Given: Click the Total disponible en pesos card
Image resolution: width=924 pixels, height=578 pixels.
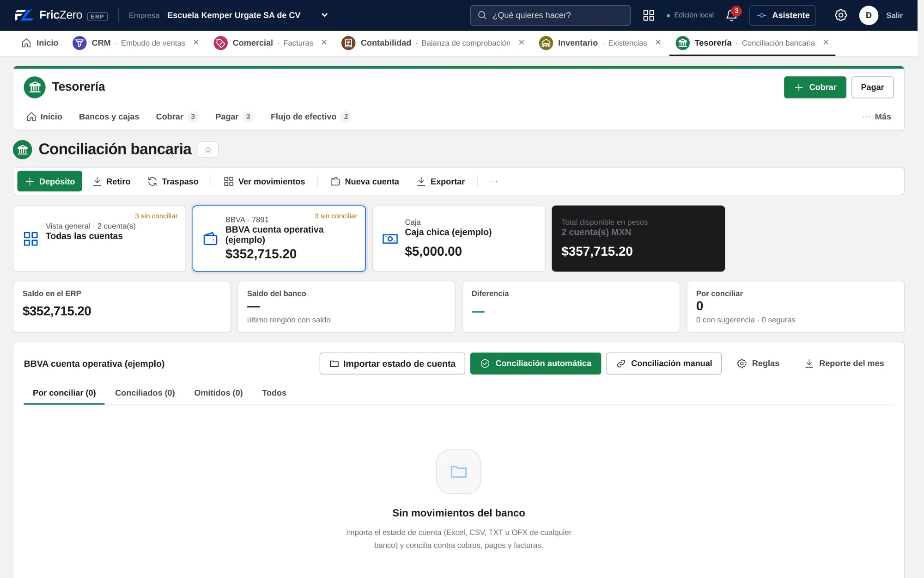Looking at the screenshot, I should coord(638,238).
